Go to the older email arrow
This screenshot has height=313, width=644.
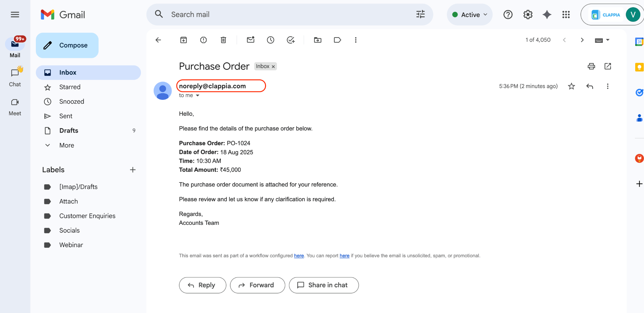click(582, 40)
